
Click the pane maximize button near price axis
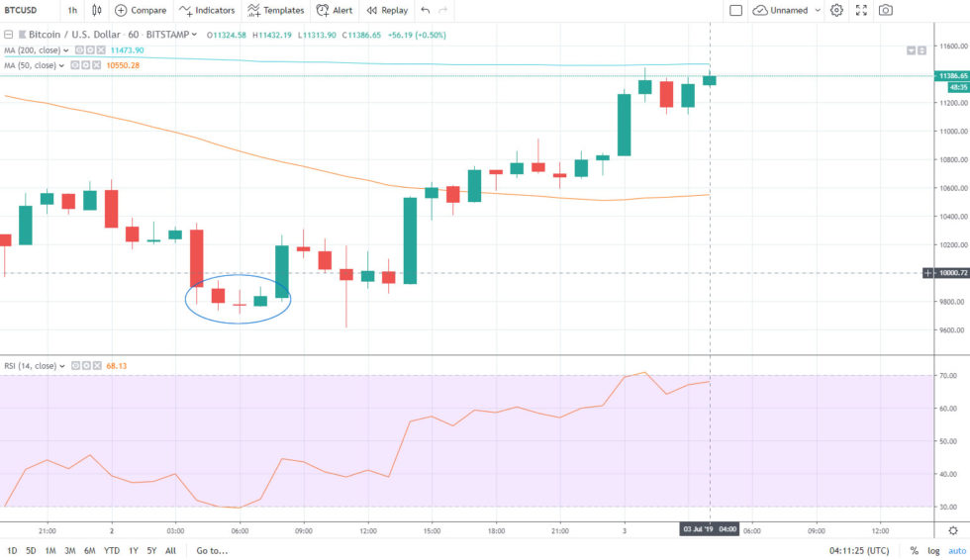(x=921, y=50)
